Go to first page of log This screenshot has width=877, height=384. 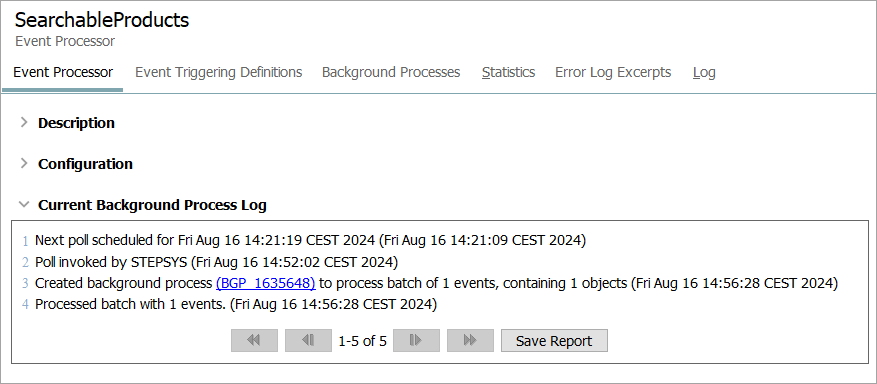[x=254, y=340]
